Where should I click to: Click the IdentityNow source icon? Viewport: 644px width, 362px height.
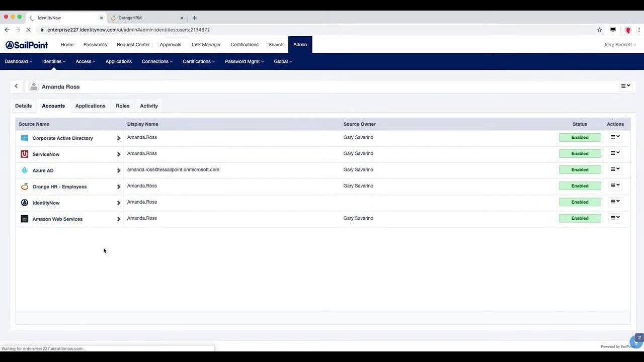click(24, 203)
